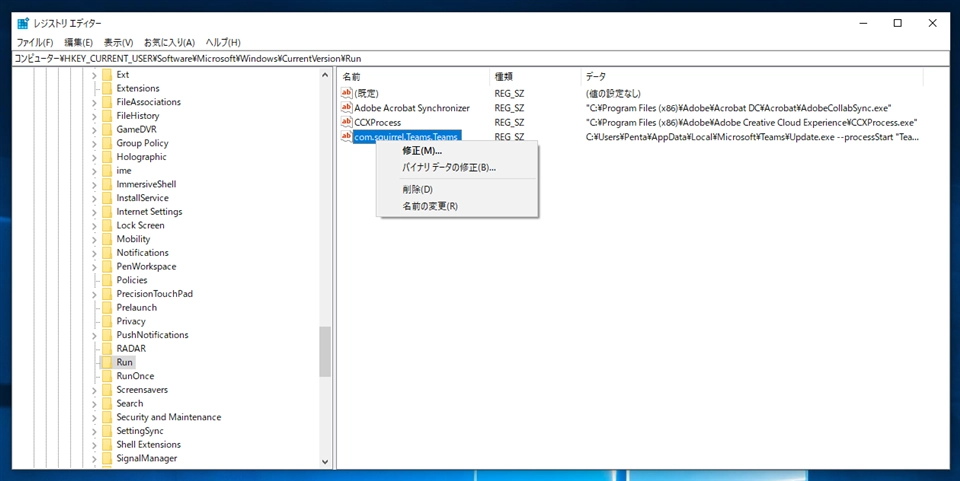Image resolution: width=960 pixels, height=481 pixels.
Task: Maximize the Registry Editor window
Action: (x=898, y=23)
